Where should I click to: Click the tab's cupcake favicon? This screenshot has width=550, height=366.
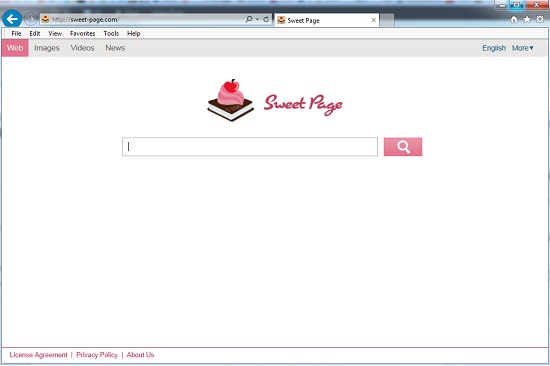click(x=281, y=20)
